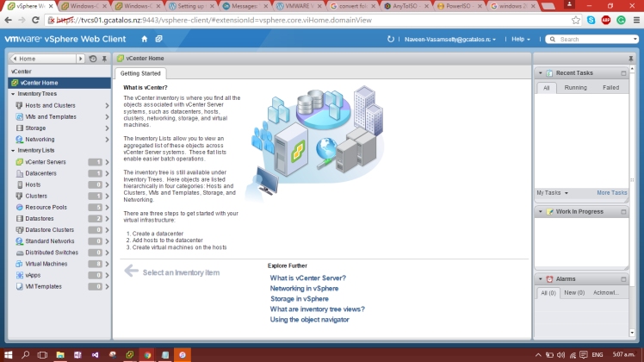Screen dimensions: 644x362
Task: Pin the object navigator panel
Action: pos(104,59)
